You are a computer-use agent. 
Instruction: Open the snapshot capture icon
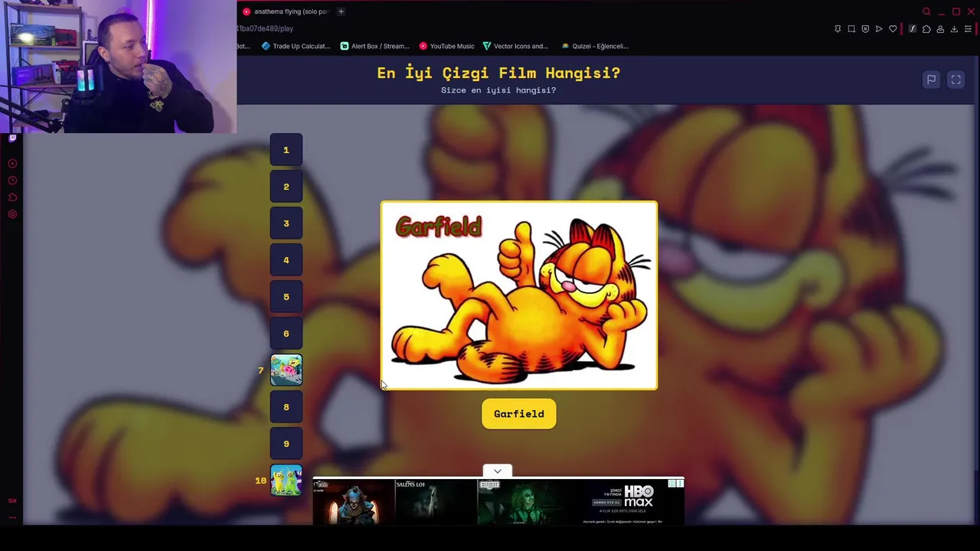point(851,29)
